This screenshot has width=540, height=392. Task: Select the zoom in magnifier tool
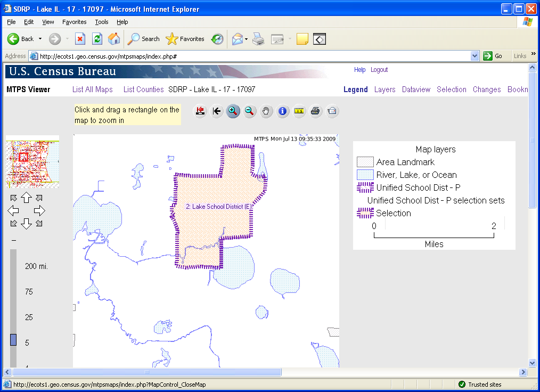(233, 111)
